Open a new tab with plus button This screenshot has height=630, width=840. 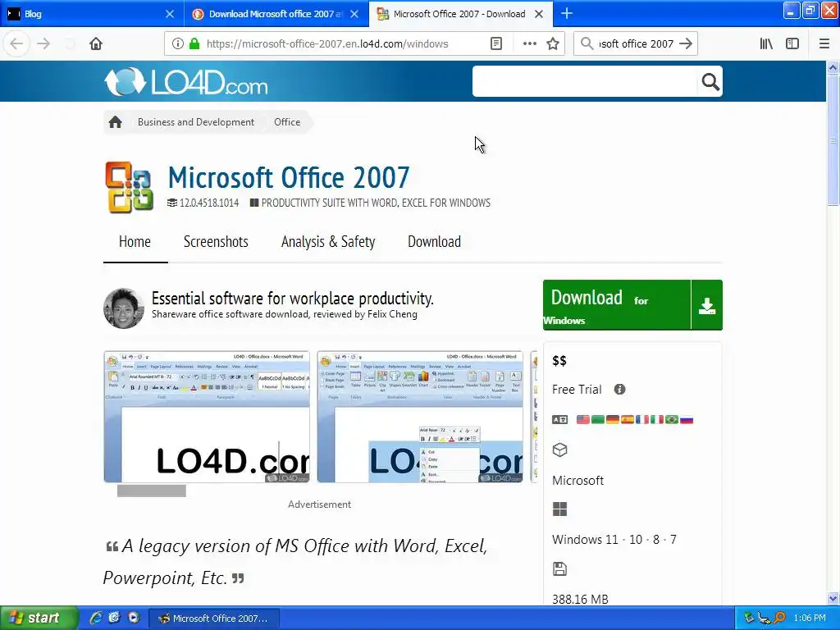coord(566,13)
